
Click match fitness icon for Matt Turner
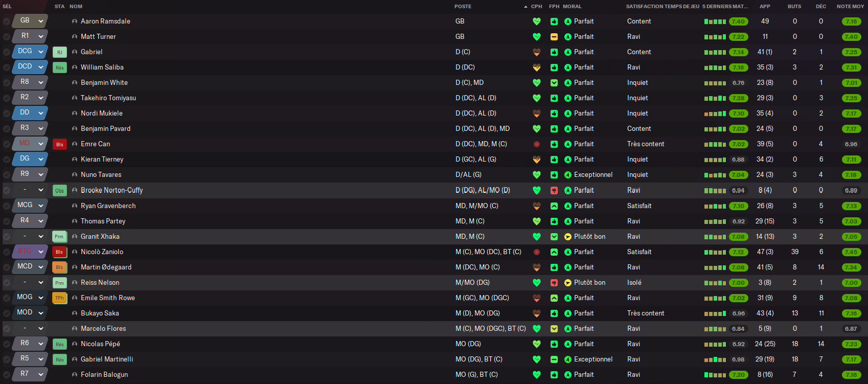click(554, 37)
